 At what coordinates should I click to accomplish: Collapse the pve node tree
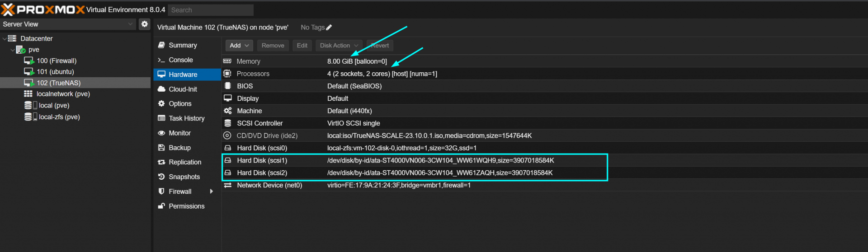[x=13, y=50]
